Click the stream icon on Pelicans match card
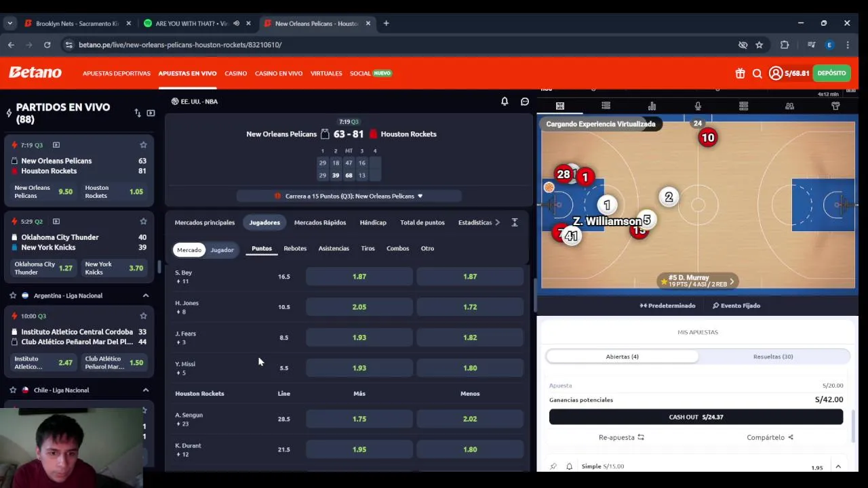868x488 pixels. (x=56, y=145)
